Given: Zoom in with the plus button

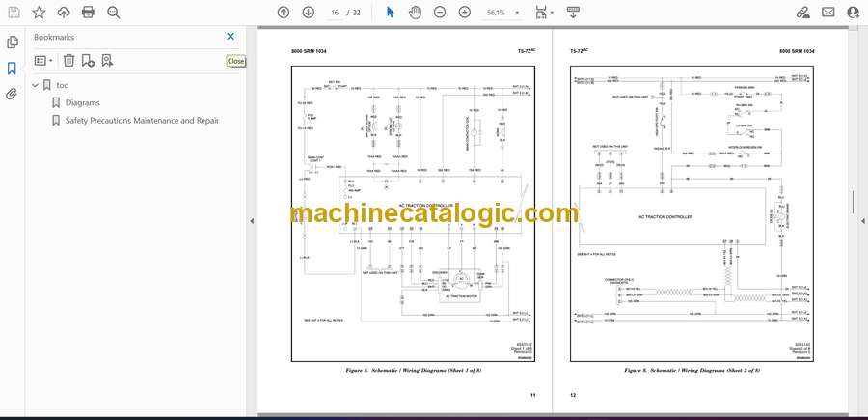Looking at the screenshot, I should 465,13.
